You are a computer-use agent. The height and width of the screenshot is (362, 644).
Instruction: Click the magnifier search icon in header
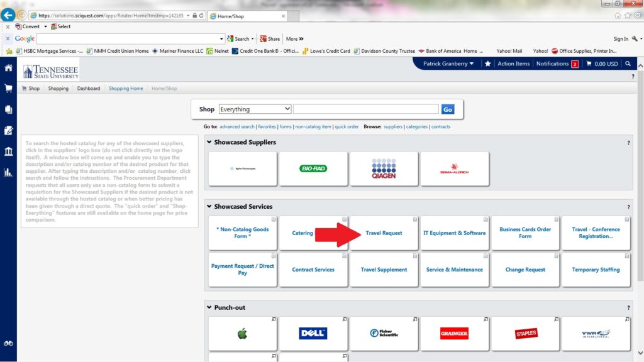coord(628,64)
